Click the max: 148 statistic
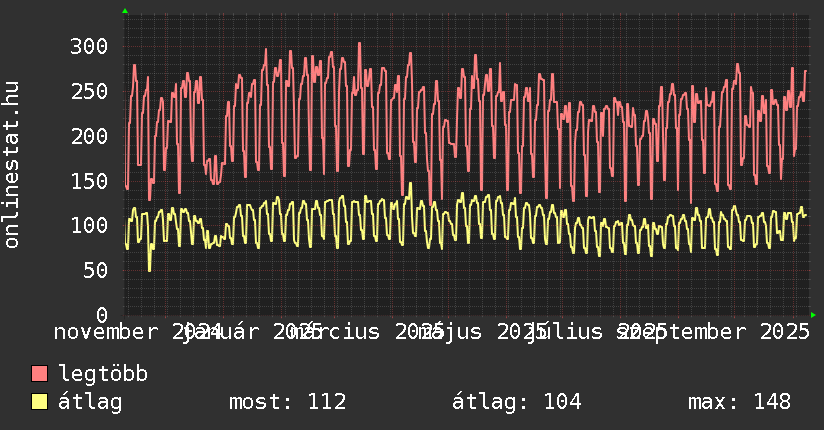 (x=739, y=402)
